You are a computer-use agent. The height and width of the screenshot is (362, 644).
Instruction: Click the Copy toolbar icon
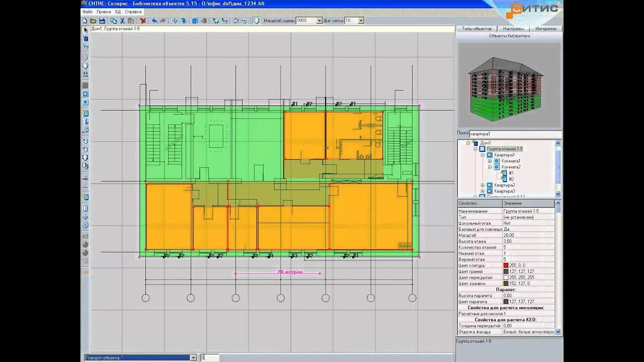(x=114, y=21)
